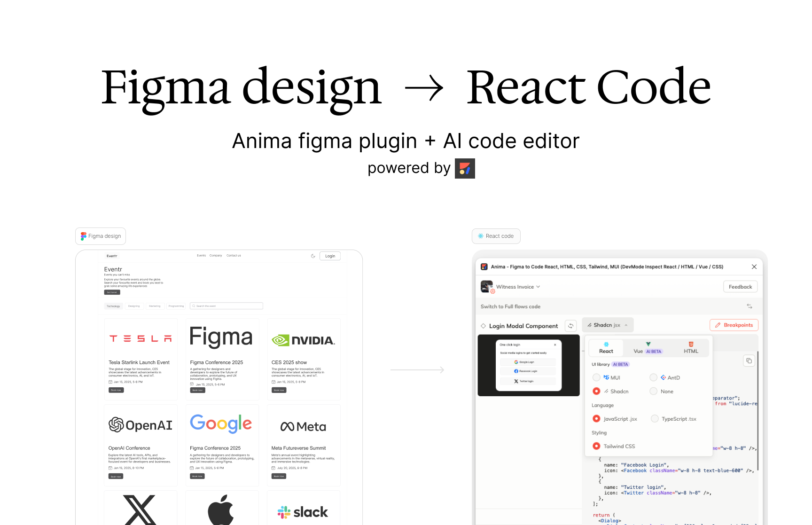Click the diamond component icon by Login Modal
Screen dimensions: 812x525
click(x=483, y=326)
